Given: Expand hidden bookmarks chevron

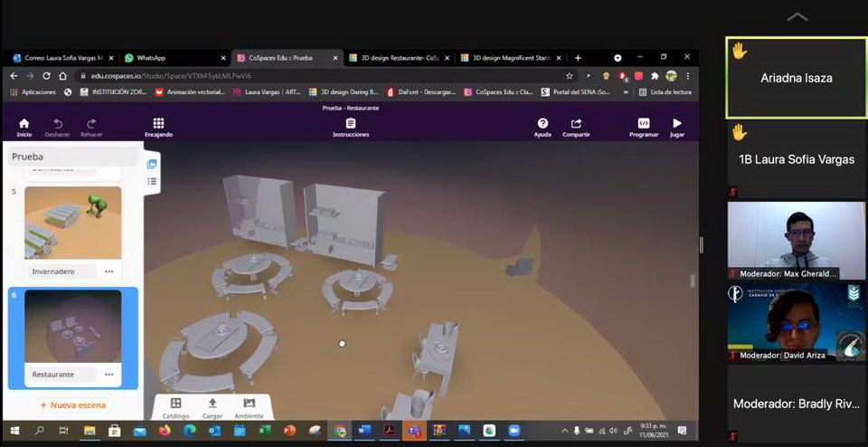Looking at the screenshot, I should click(626, 92).
